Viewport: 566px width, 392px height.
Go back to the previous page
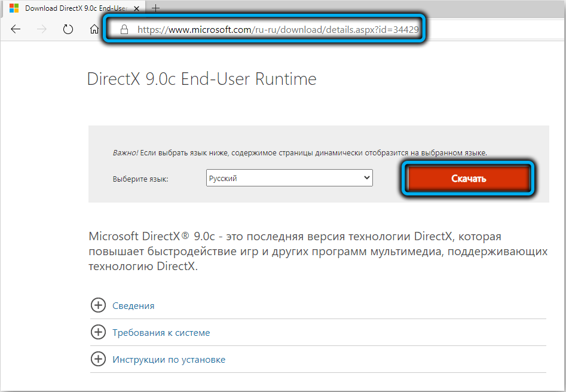tap(16, 29)
